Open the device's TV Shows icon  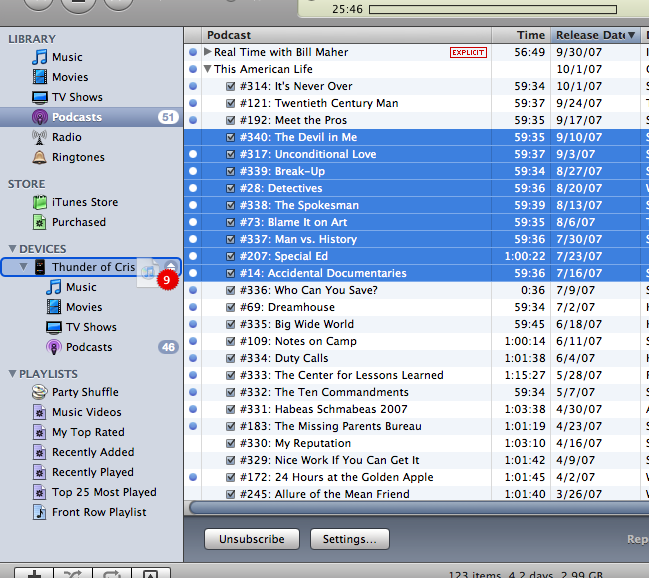(x=54, y=327)
